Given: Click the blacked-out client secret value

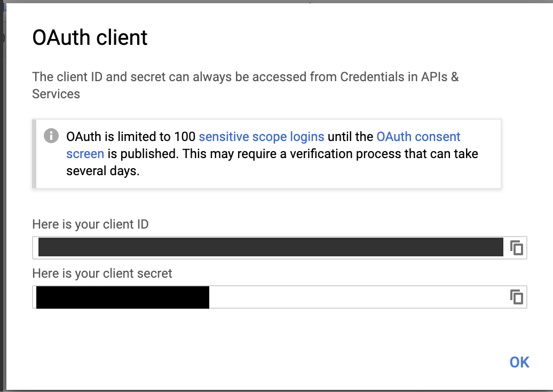Looking at the screenshot, I should pyautogui.click(x=122, y=297).
